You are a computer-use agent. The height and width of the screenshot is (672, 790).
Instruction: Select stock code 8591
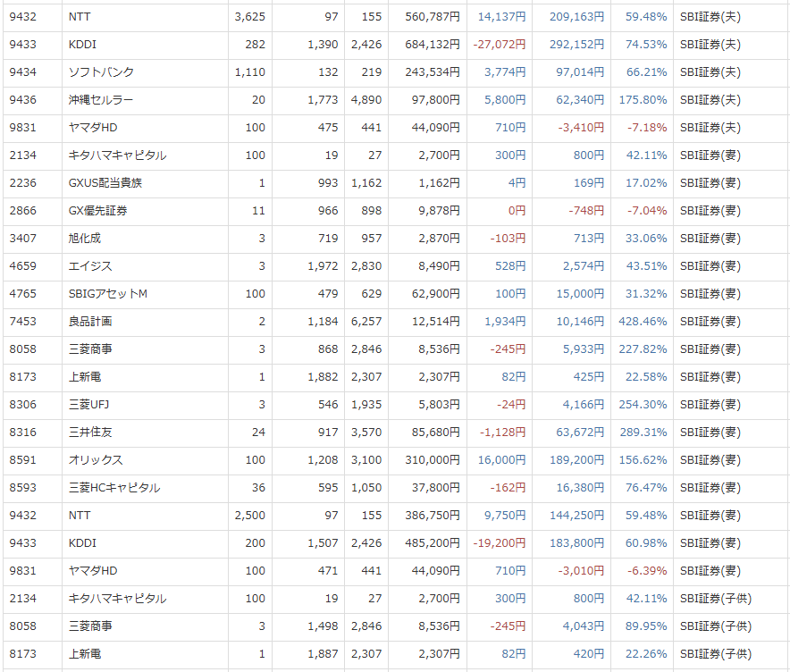tap(22, 460)
